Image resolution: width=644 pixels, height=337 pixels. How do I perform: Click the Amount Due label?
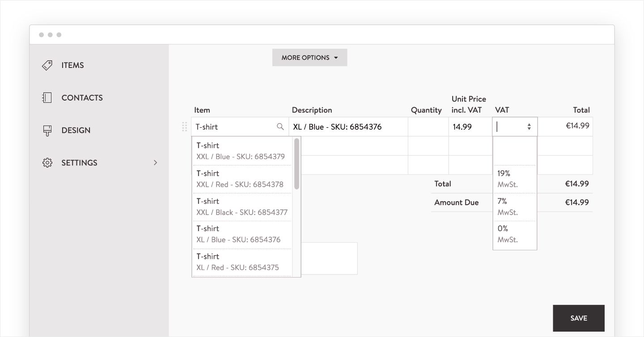coord(457,202)
